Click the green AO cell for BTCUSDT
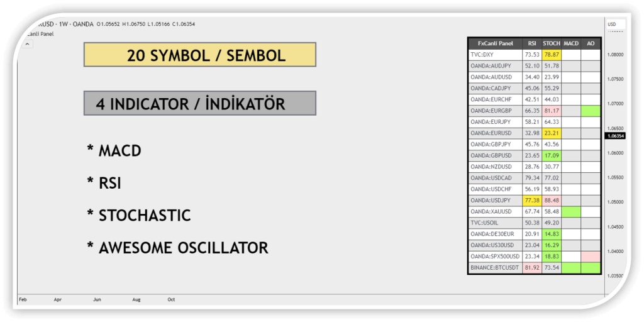Image resolution: width=644 pixels, height=322 pixels. 591,268
